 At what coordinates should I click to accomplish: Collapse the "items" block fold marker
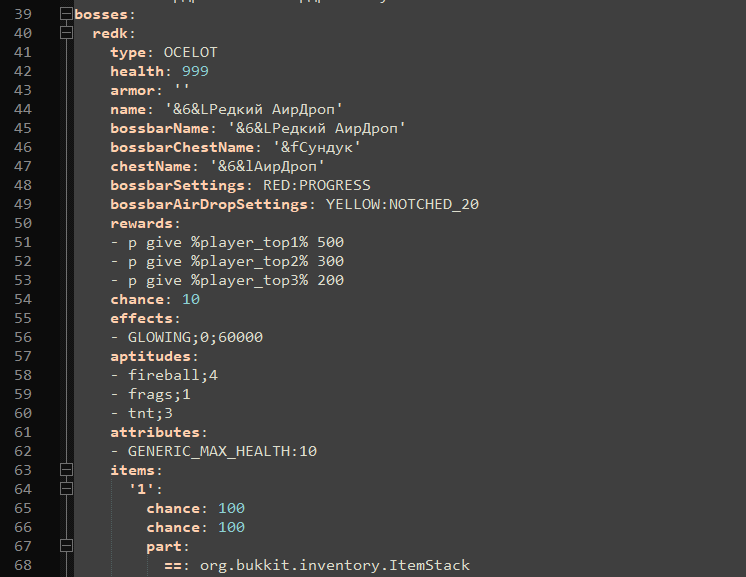[66, 470]
